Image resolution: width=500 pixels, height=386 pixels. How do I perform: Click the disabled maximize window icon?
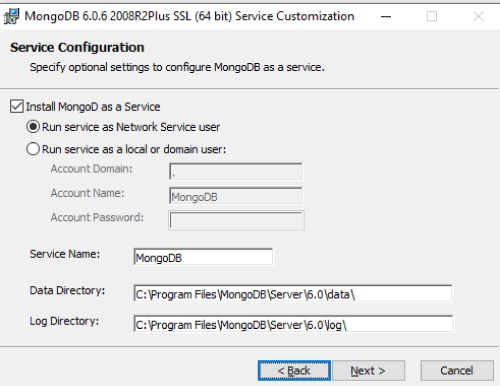pyautogui.click(x=432, y=16)
